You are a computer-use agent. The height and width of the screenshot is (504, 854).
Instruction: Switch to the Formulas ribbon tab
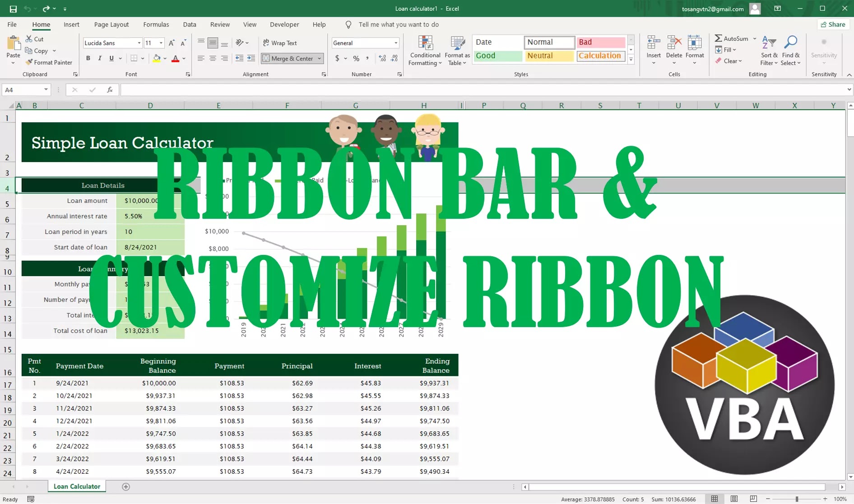(156, 24)
